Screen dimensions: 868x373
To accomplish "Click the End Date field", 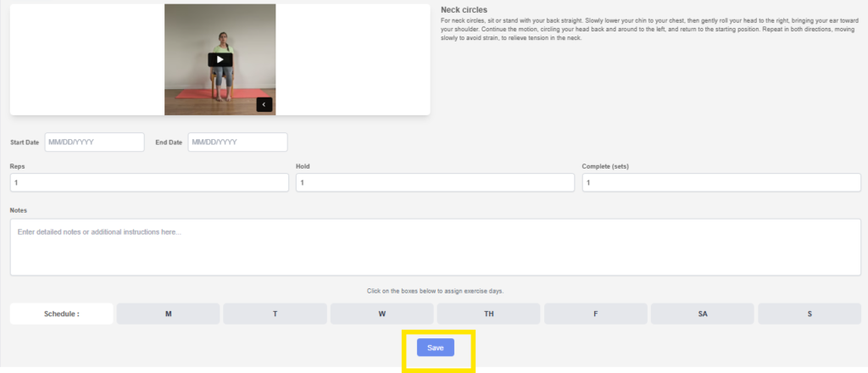I will pos(237,142).
